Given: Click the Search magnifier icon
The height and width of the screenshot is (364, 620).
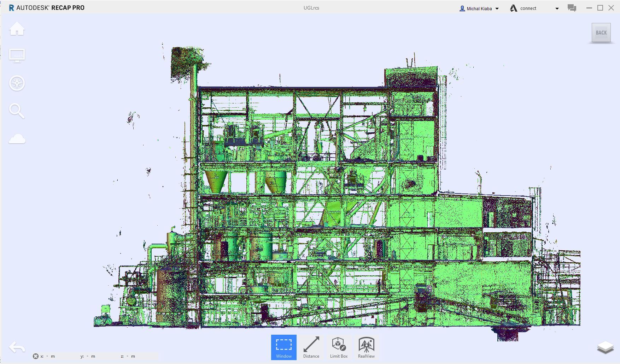Looking at the screenshot, I should coord(17,111).
